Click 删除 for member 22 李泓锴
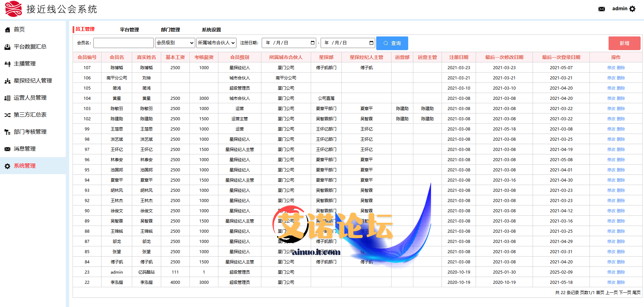The image size is (644, 307). pyautogui.click(x=621, y=282)
